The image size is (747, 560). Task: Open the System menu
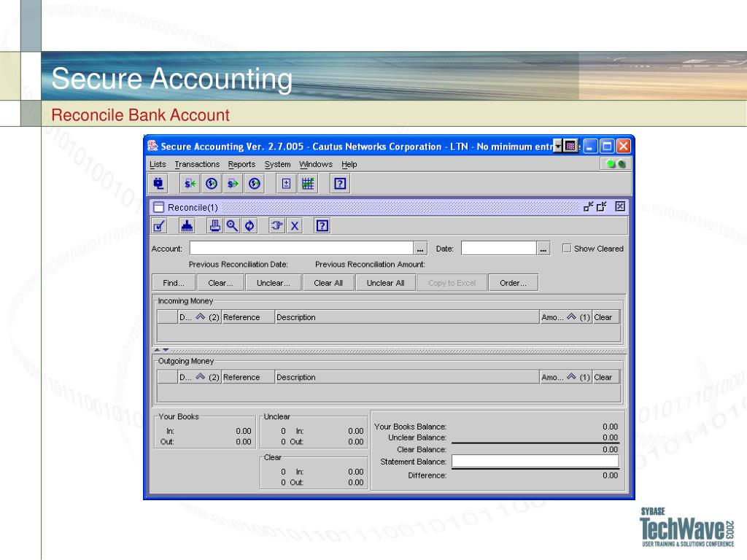pyautogui.click(x=277, y=164)
